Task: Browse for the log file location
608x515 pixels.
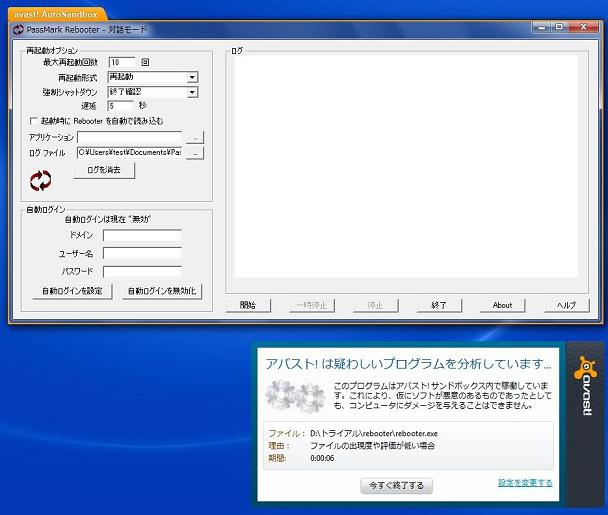Action: (195, 154)
